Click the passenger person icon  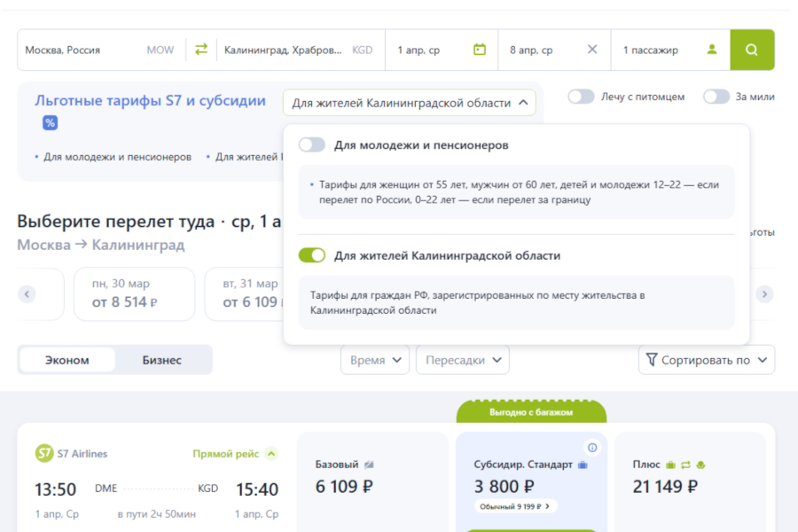(711, 50)
